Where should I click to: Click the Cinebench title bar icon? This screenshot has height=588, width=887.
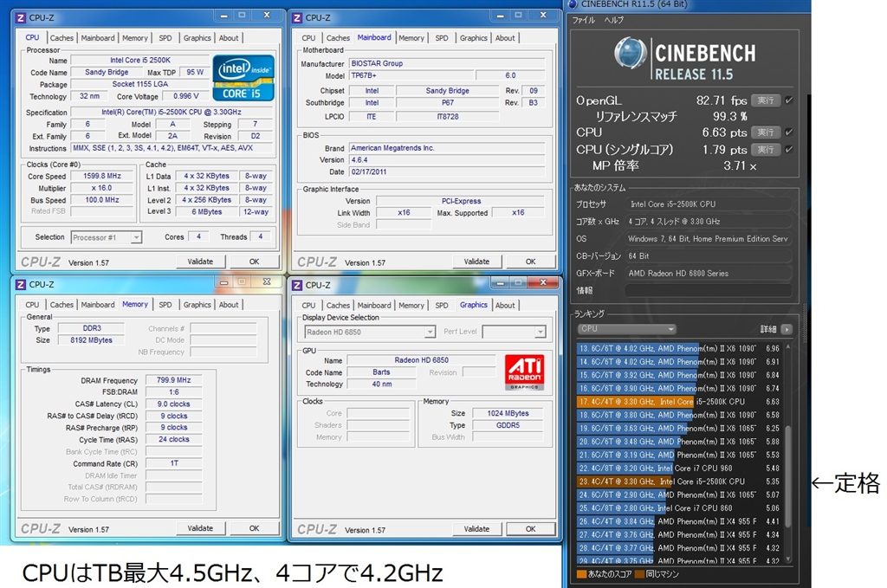573,4
